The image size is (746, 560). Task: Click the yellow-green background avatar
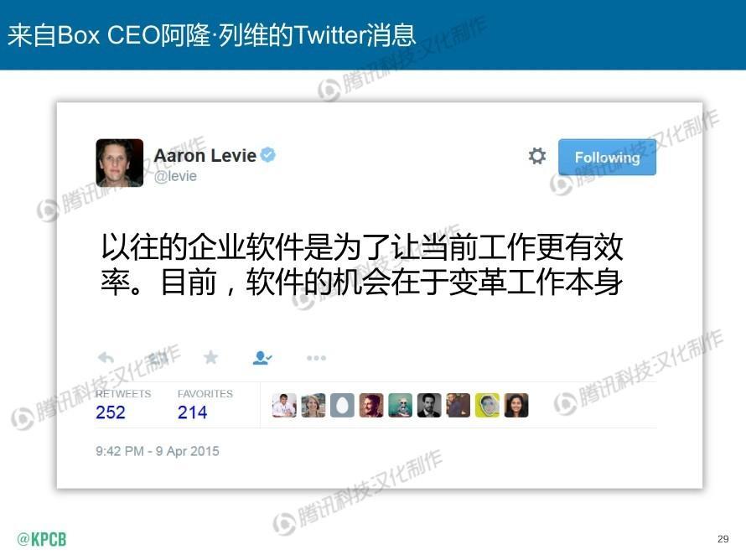pyautogui.click(x=487, y=406)
